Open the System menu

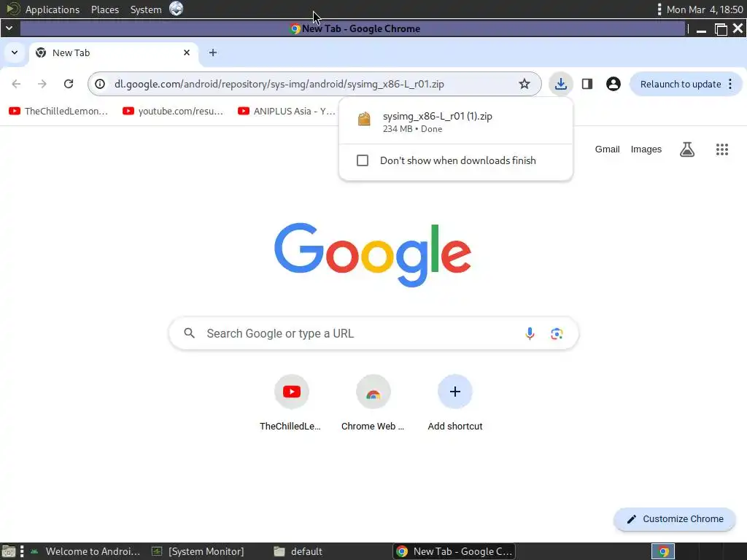click(146, 9)
